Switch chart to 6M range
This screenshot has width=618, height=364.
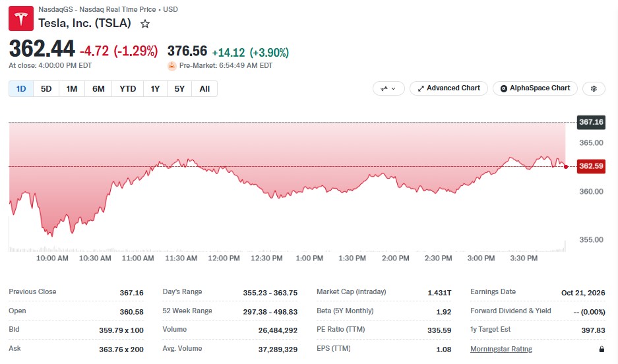(x=98, y=88)
